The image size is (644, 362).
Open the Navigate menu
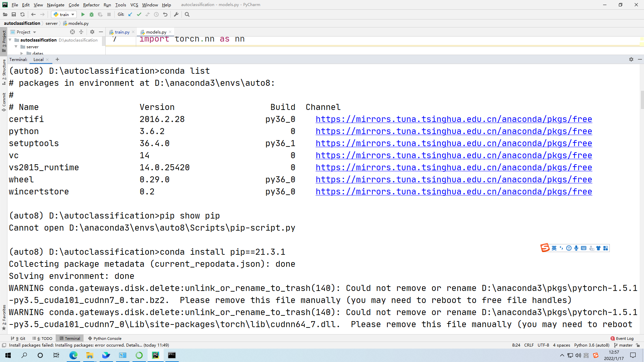[x=56, y=5]
